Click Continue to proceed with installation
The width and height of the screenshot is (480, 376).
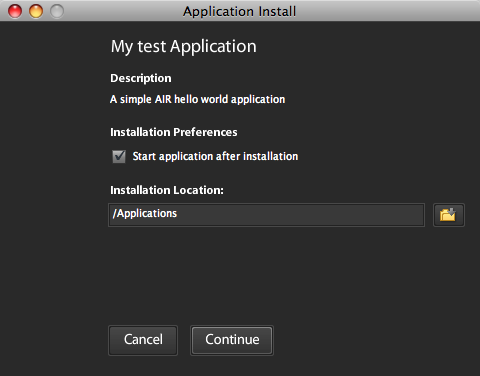pyautogui.click(x=232, y=340)
